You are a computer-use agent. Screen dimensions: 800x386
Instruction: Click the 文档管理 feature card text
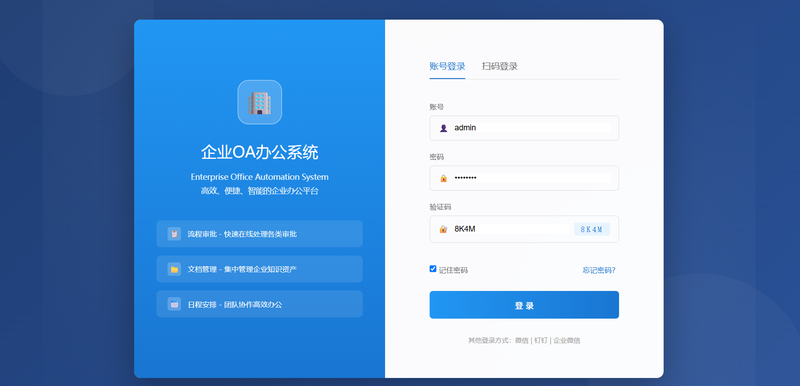(x=242, y=269)
